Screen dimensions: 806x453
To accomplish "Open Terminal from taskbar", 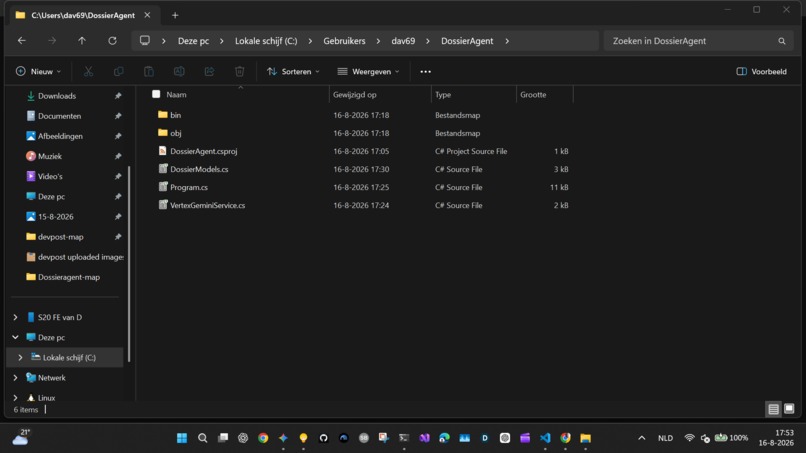I will [404, 438].
